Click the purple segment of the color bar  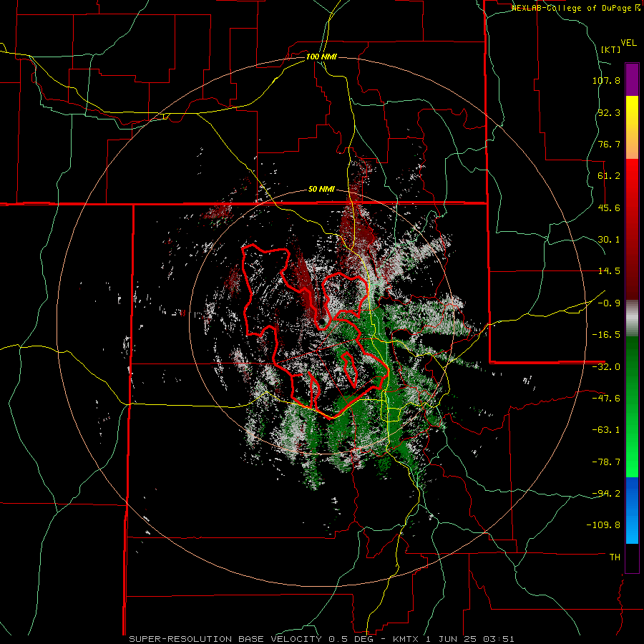tap(632, 79)
